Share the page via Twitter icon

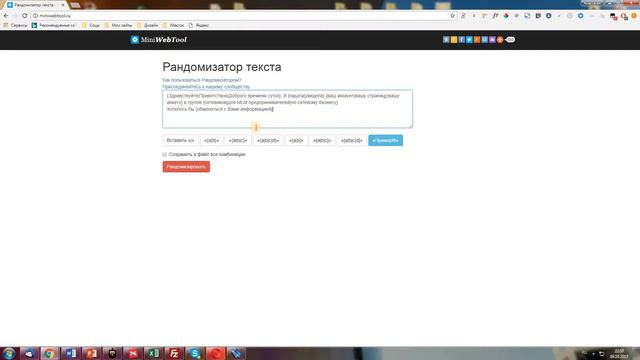click(469, 40)
